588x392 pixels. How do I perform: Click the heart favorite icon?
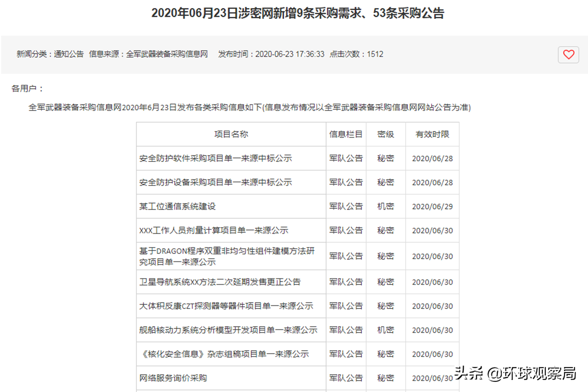tap(568, 55)
